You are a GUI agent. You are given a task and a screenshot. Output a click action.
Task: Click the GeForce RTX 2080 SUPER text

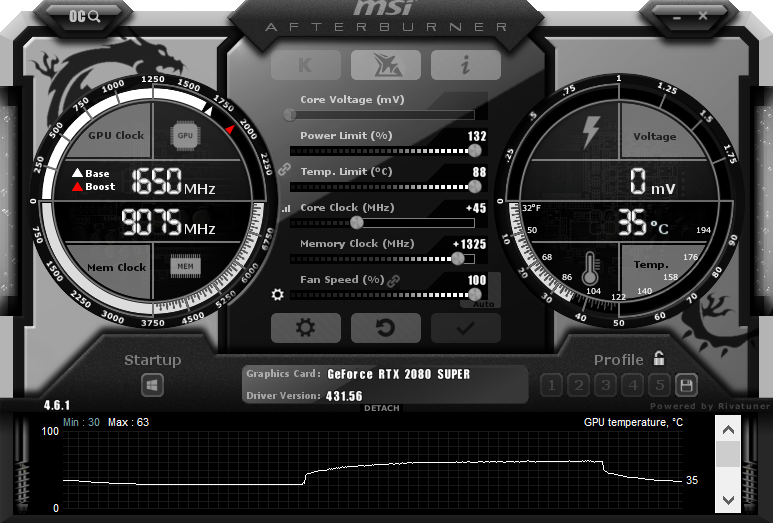[x=399, y=374]
